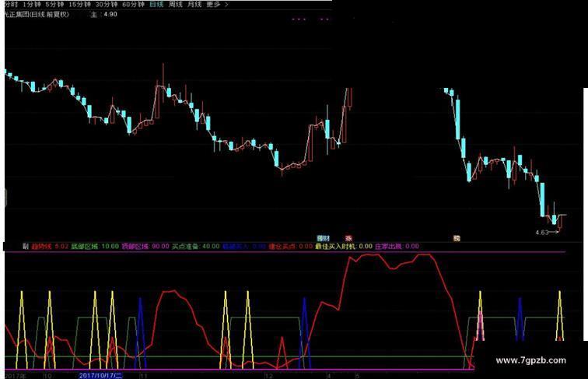Select the 日线 daily chart tab
This screenshot has height=379, width=588.
tap(156, 5)
